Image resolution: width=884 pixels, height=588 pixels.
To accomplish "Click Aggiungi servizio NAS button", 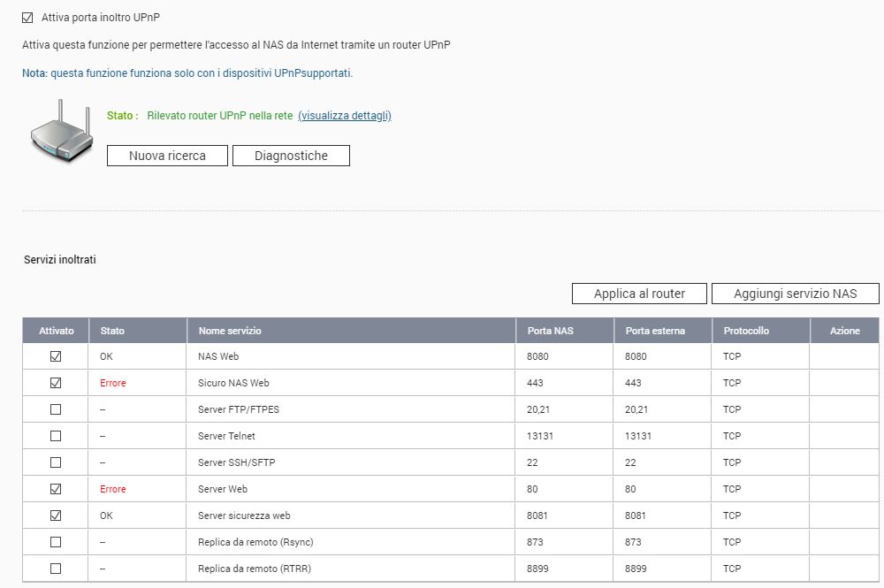I will 795,294.
